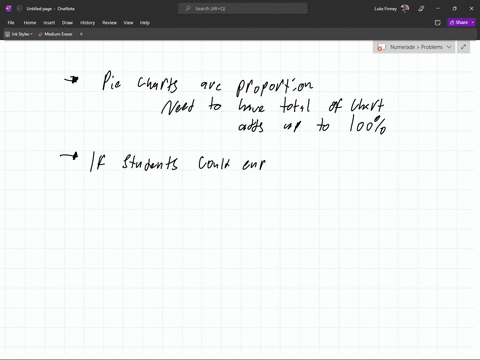480x360 pixels.
Task: Click the Untitled page - OneNote title
Action: click(51, 9)
